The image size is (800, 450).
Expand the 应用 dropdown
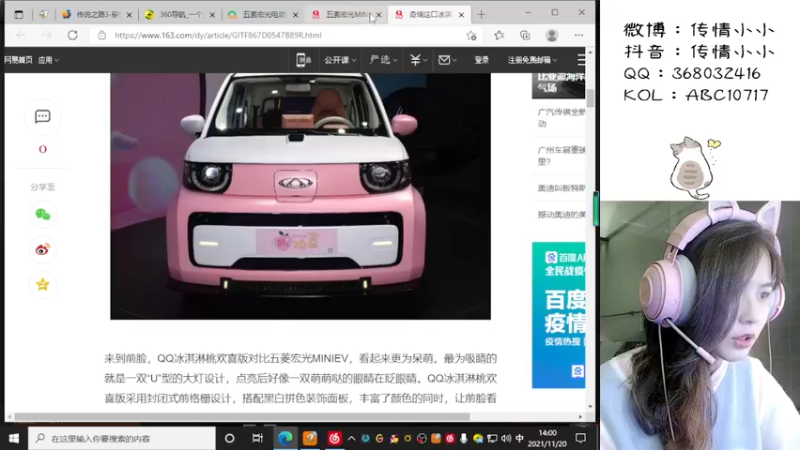[x=48, y=60]
